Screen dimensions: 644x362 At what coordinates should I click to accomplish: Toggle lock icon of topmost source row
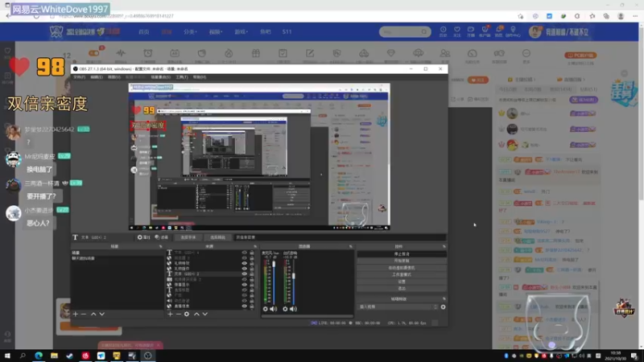coord(252,253)
